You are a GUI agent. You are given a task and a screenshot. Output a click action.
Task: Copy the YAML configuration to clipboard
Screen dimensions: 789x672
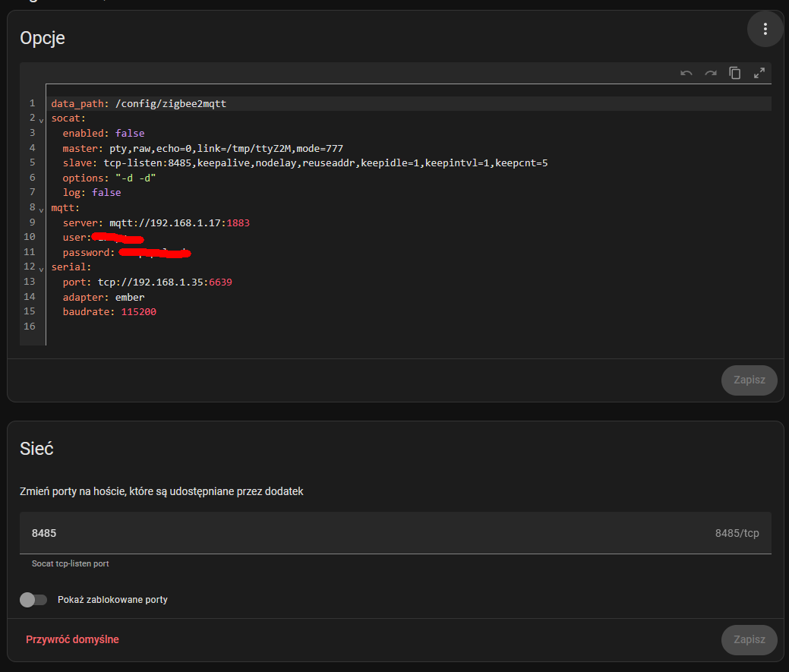(x=735, y=73)
